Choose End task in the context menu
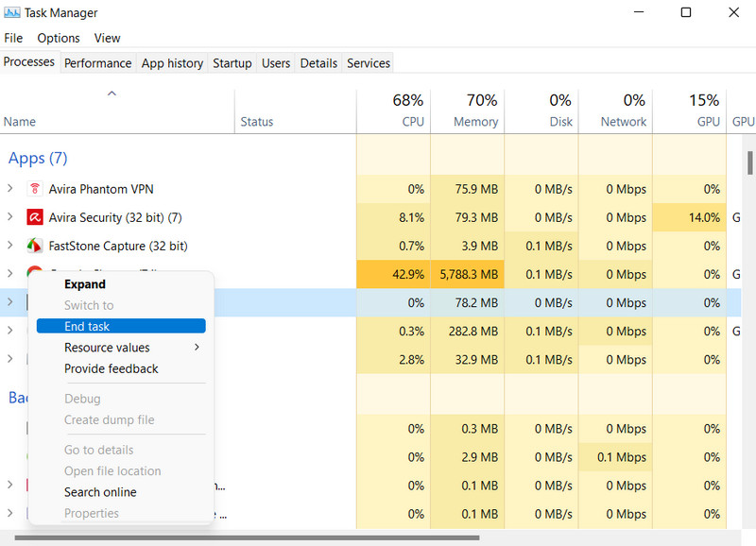756x546 pixels. pos(87,326)
